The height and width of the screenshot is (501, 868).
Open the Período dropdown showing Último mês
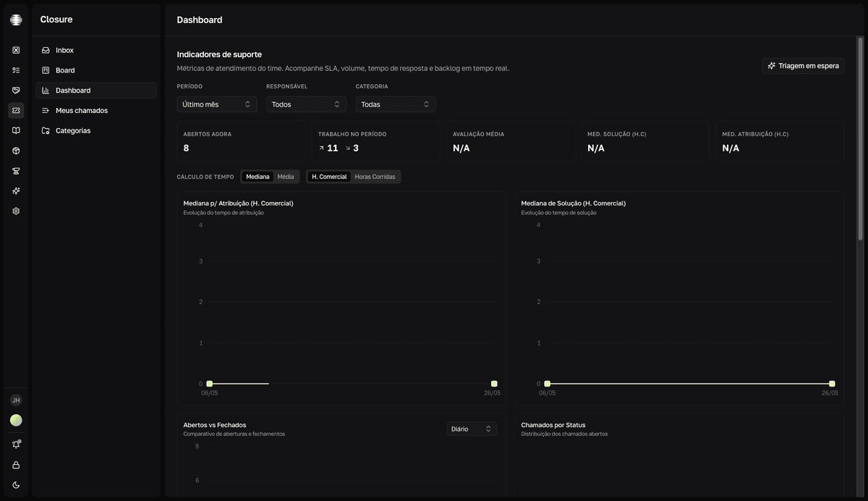click(217, 104)
